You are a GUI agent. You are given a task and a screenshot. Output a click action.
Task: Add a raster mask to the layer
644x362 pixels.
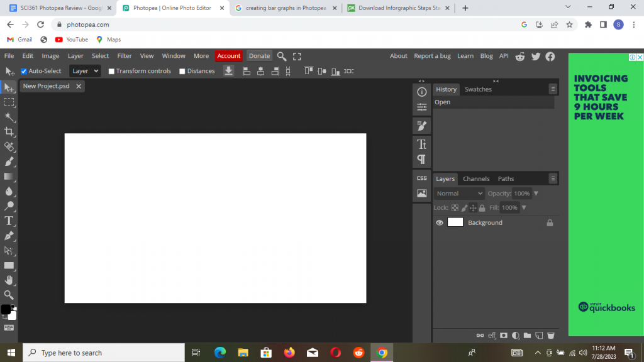click(504, 336)
